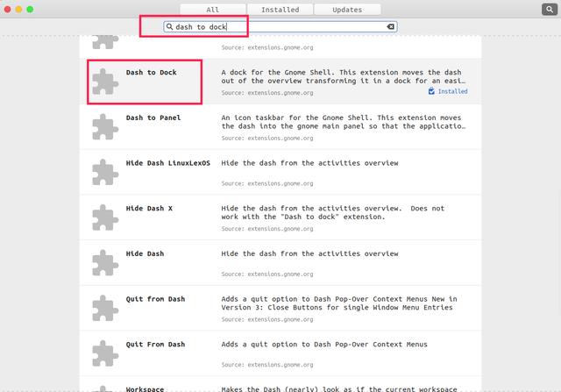The image size is (561, 392).
Task: Click the Hide Dash LinuxLexOS description text
Action: (309, 163)
